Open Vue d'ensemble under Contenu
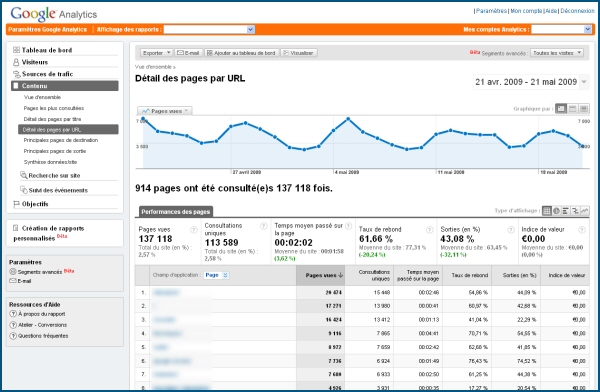 [x=42, y=97]
